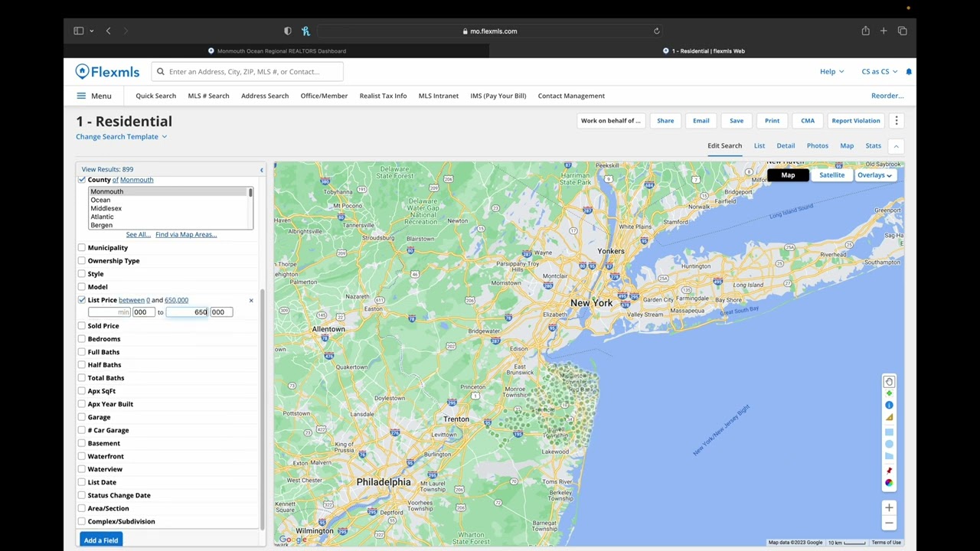Enable the Ownership Type checkbox
The height and width of the screenshot is (551, 980).
pos(82,261)
